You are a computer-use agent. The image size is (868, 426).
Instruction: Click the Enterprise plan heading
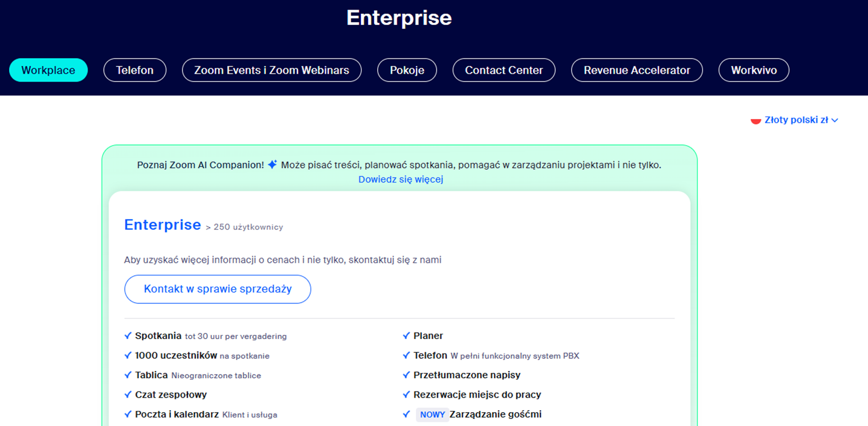point(163,225)
